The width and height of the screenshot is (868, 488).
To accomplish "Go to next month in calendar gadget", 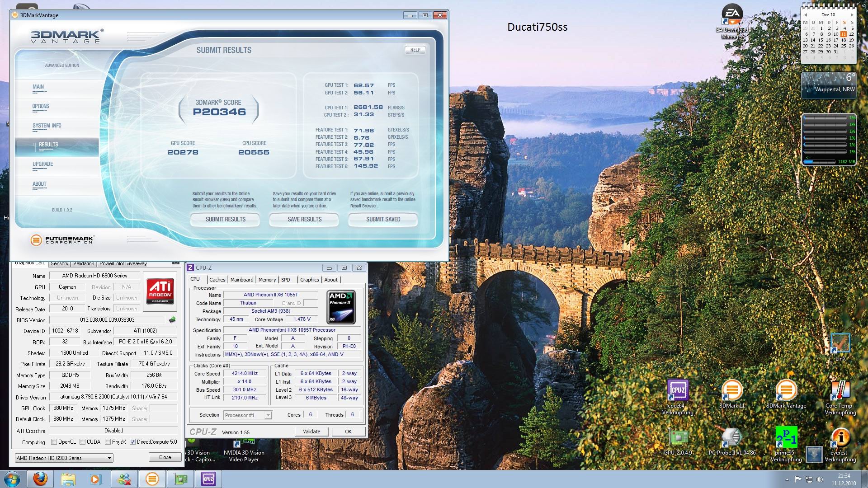I will tap(852, 15).
